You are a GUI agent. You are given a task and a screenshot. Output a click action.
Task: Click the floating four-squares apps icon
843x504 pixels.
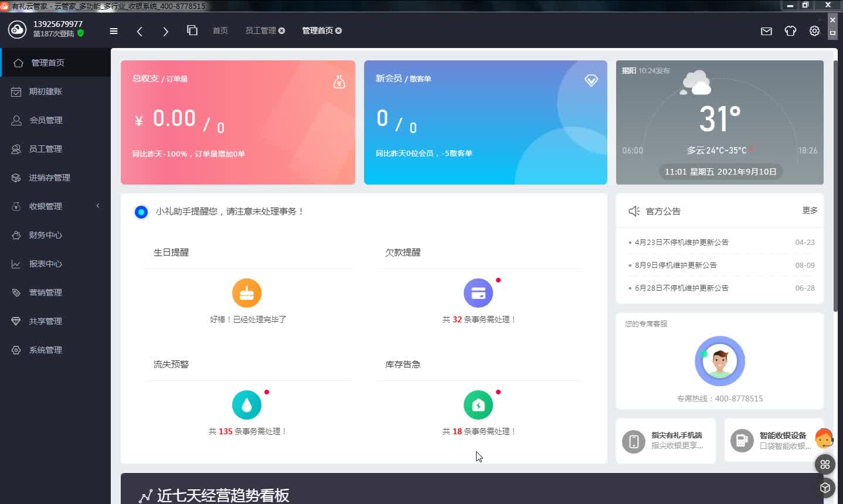(825, 465)
